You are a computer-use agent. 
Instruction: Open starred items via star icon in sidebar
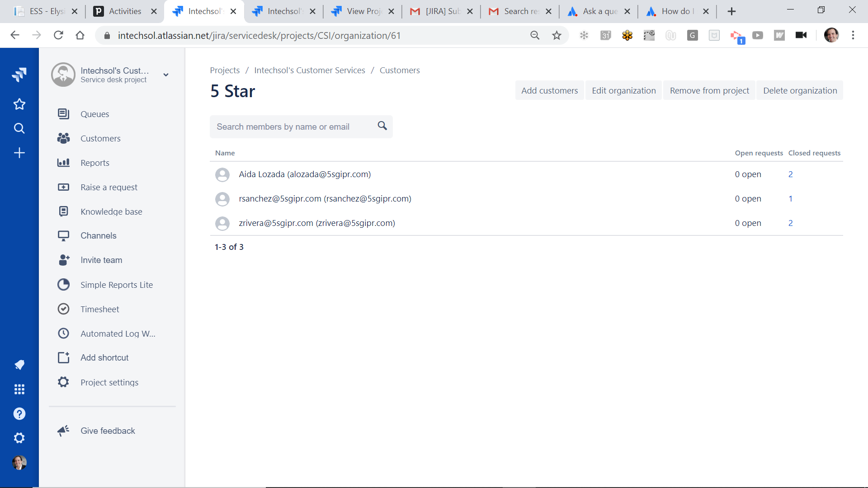coord(19,104)
